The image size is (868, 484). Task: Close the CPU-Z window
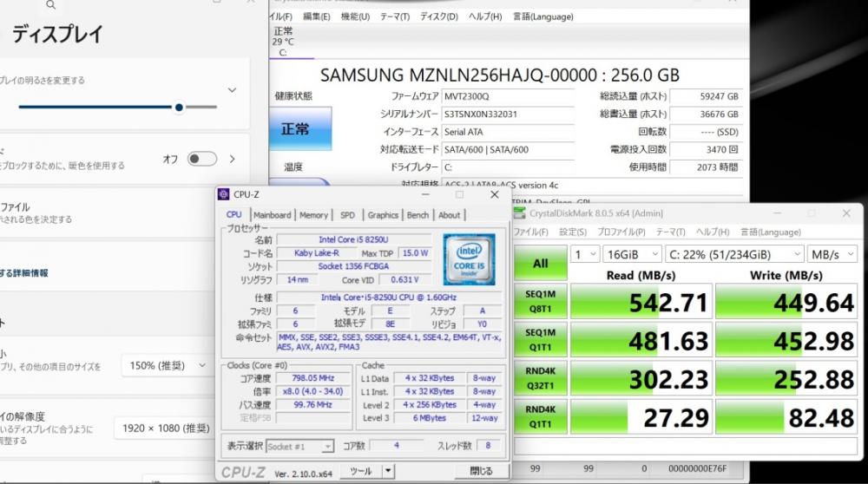pyautogui.click(x=495, y=194)
